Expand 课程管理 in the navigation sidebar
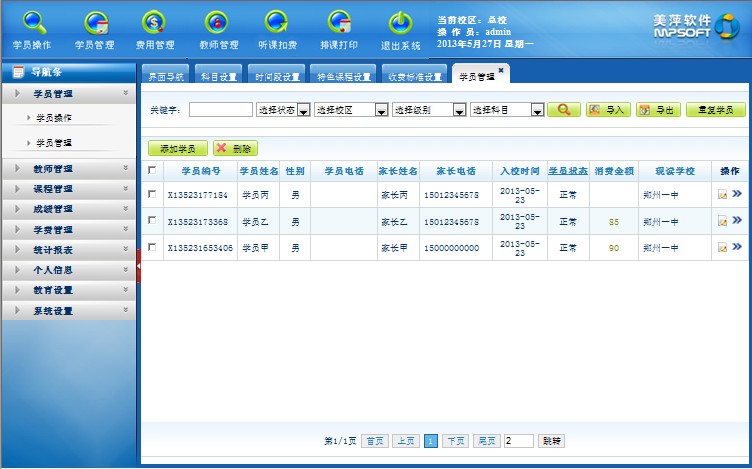 (x=68, y=189)
